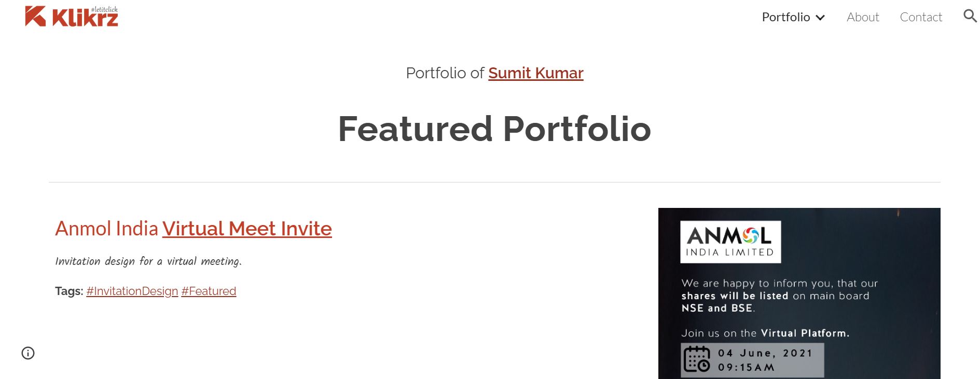This screenshot has width=980, height=379.
Task: Click the #Featured tag link
Action: coord(209,291)
